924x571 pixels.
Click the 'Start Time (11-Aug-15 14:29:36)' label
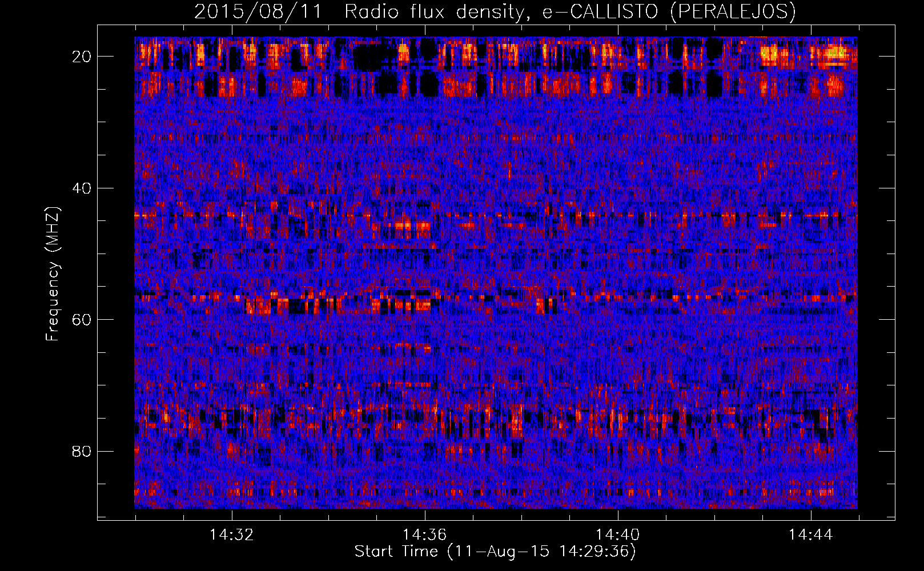tap(495, 552)
